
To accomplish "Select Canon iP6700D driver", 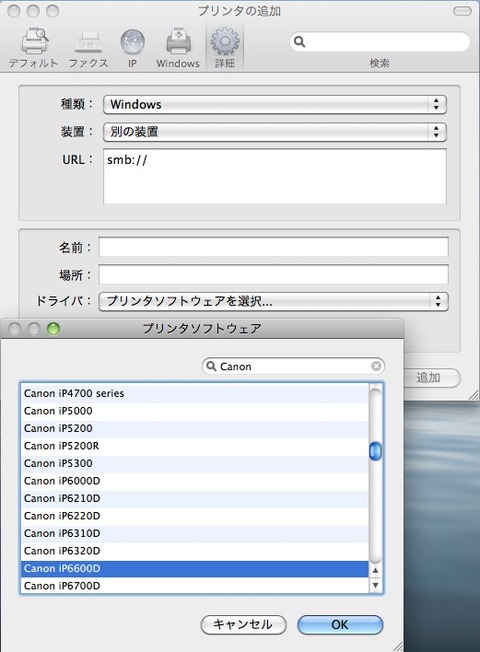I will (195, 585).
